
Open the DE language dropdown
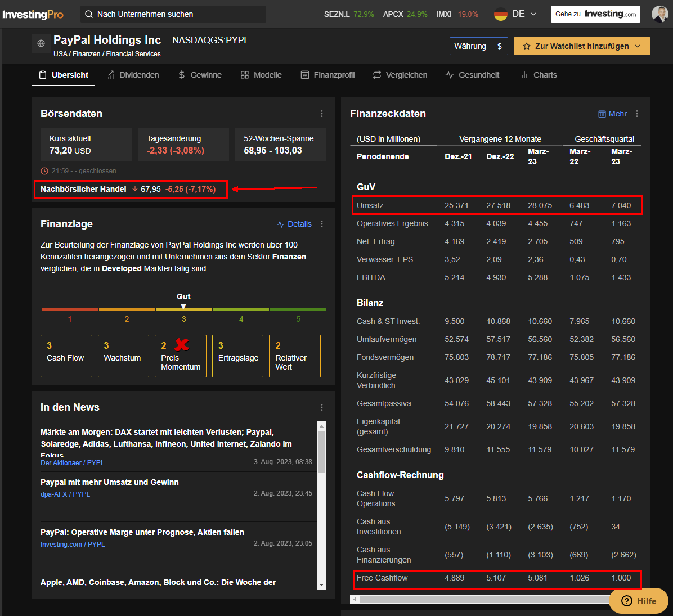[515, 14]
